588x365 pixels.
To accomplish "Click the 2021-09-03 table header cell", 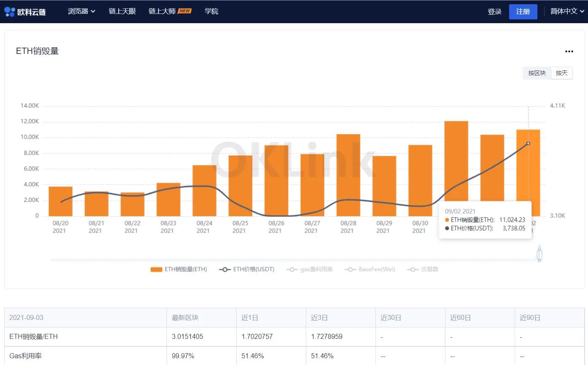I will click(86, 318).
